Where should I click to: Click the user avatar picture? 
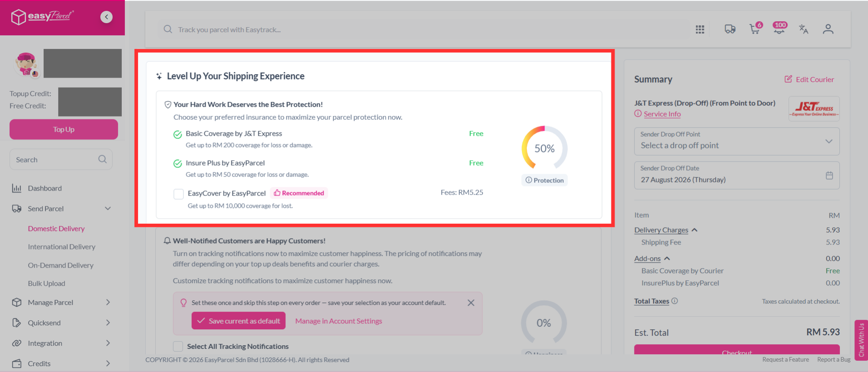click(26, 64)
